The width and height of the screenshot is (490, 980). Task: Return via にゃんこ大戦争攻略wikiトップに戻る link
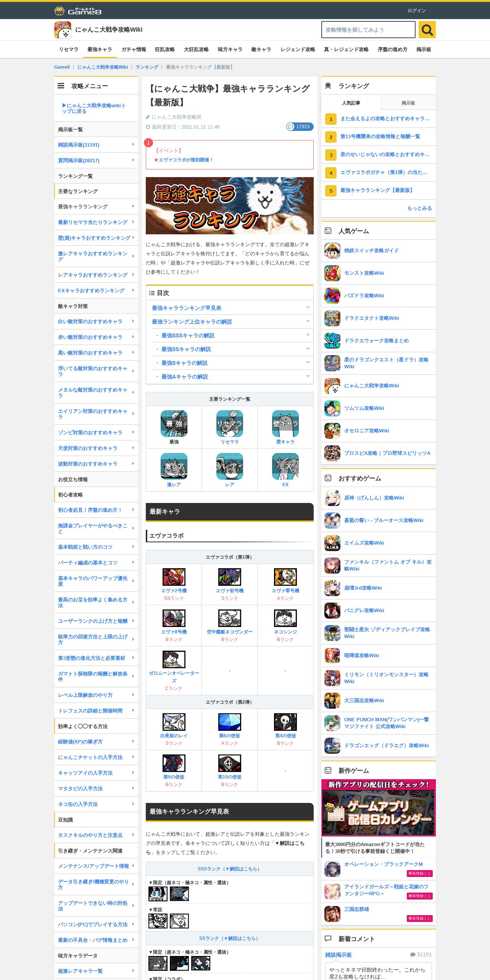pos(94,108)
